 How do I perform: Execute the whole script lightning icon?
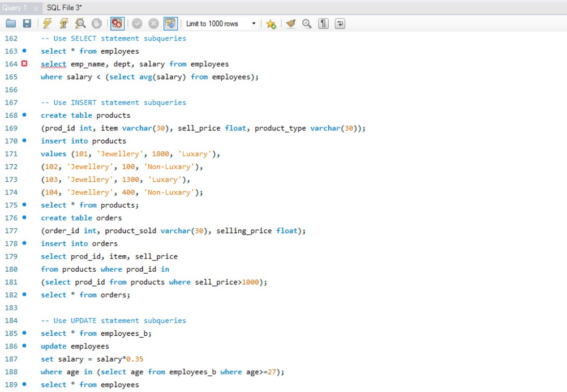47,24
